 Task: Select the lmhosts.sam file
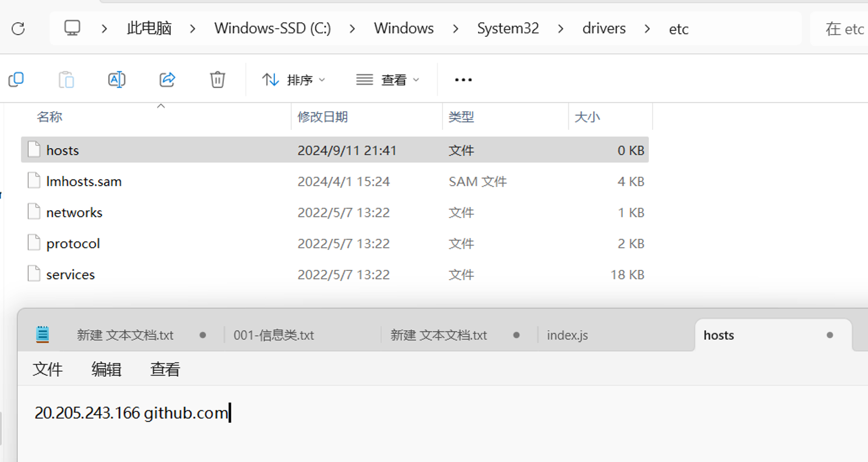pos(84,182)
